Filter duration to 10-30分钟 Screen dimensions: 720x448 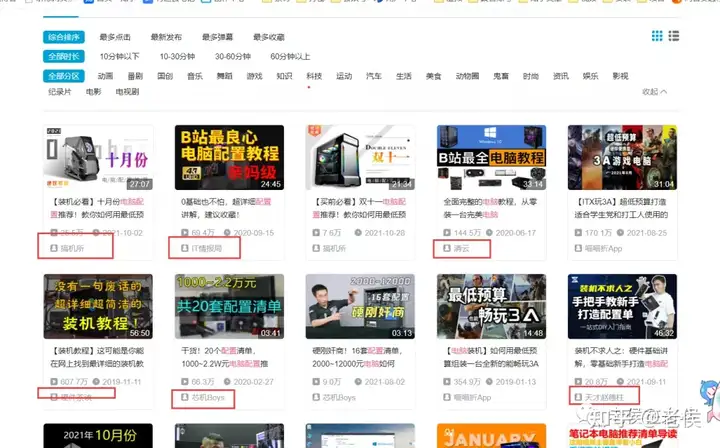177,56
